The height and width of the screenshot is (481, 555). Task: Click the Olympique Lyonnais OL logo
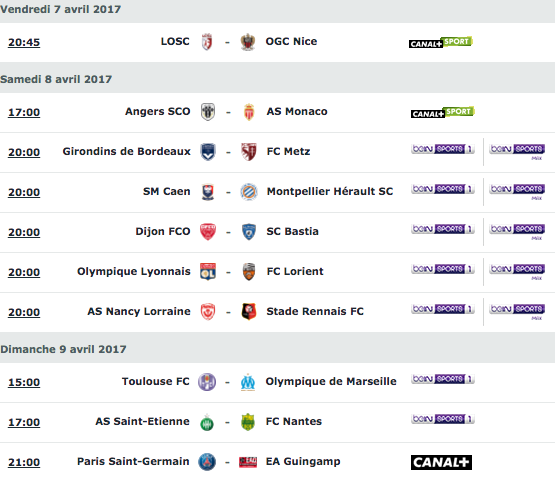pos(208,271)
